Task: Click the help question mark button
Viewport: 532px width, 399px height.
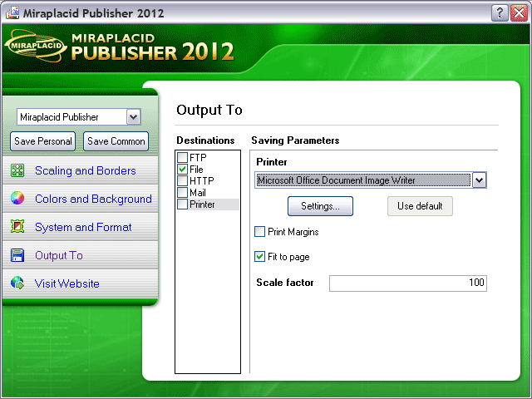Action: click(500, 13)
